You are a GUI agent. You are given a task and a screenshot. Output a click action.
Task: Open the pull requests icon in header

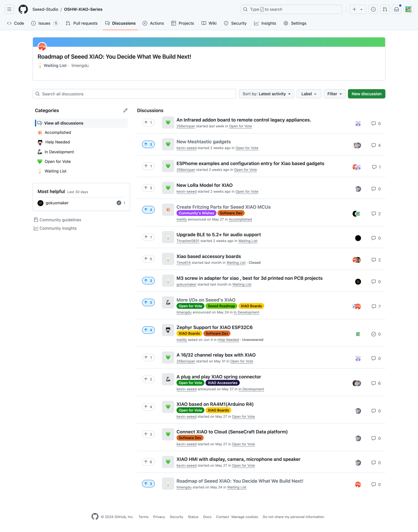pos(385,9)
